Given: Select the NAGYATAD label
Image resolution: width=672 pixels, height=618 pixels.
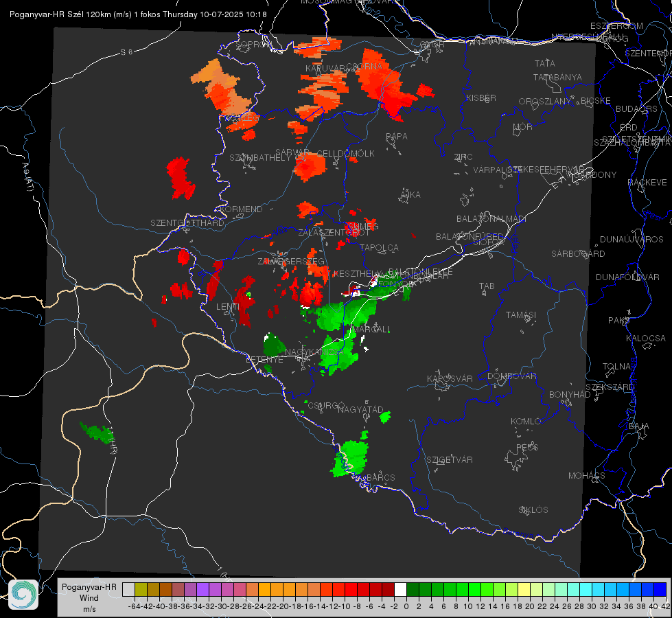Looking at the screenshot, I should pyautogui.click(x=360, y=409).
